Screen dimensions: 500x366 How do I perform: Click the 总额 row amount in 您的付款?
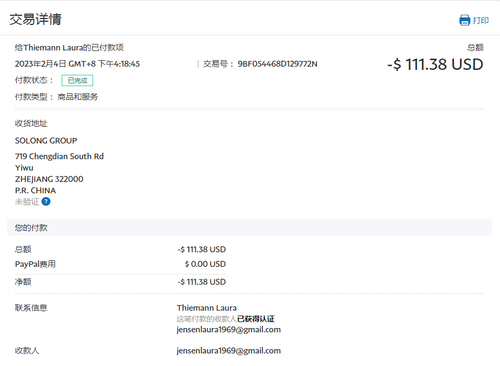click(202, 249)
